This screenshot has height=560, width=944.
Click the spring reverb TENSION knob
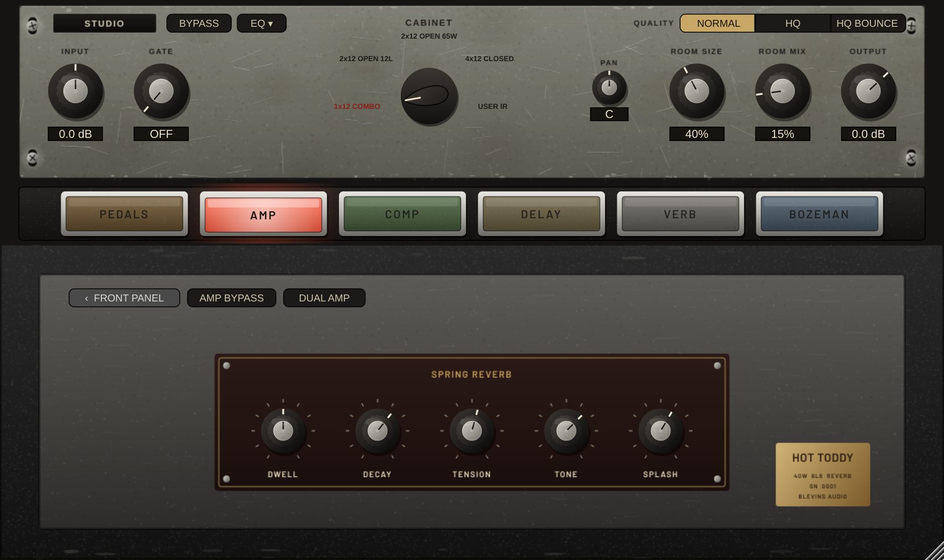pyautogui.click(x=472, y=431)
